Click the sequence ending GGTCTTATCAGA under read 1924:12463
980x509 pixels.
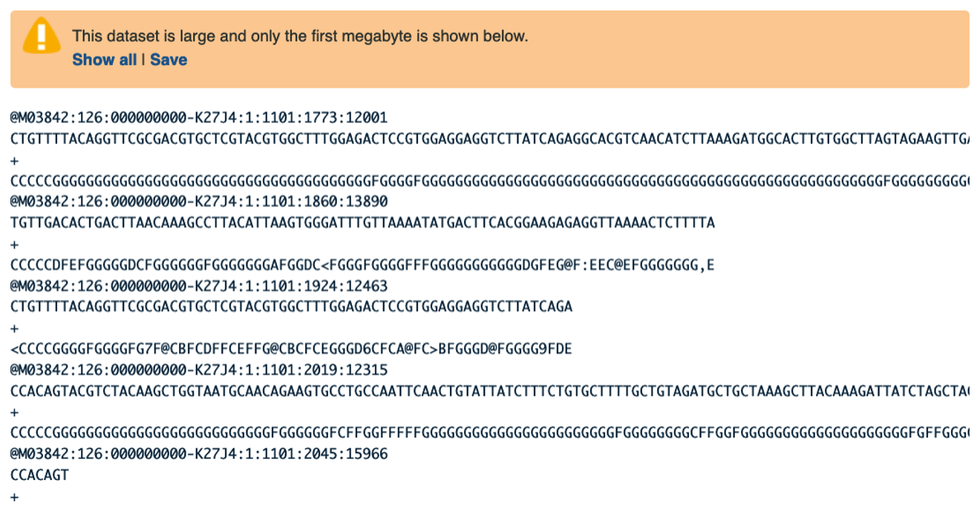pyautogui.click(x=291, y=306)
